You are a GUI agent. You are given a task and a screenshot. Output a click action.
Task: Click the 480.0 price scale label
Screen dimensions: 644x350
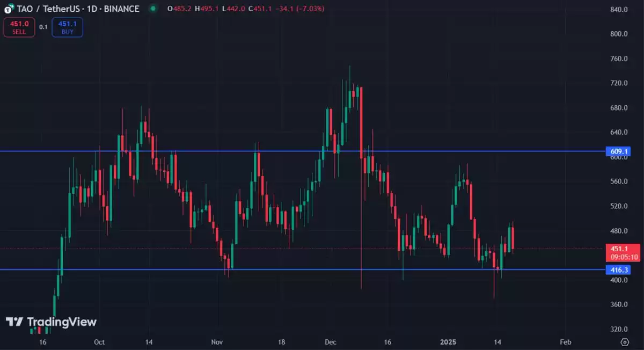619,231
